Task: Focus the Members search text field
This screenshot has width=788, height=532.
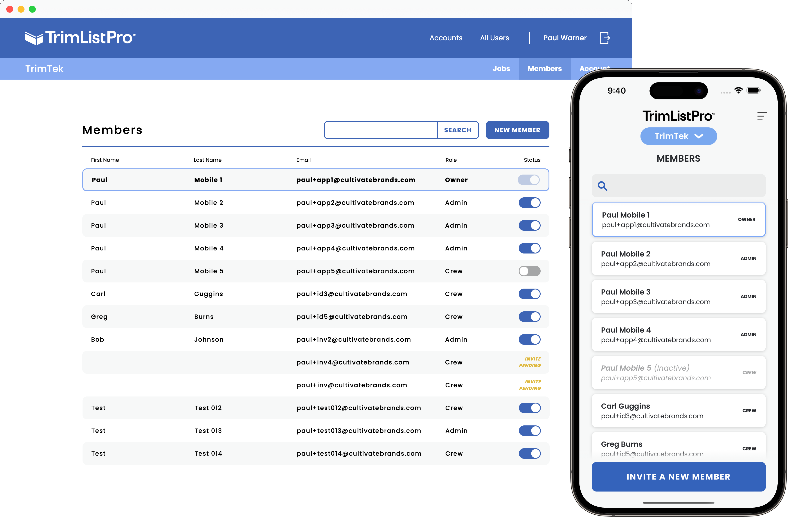Action: tap(380, 130)
